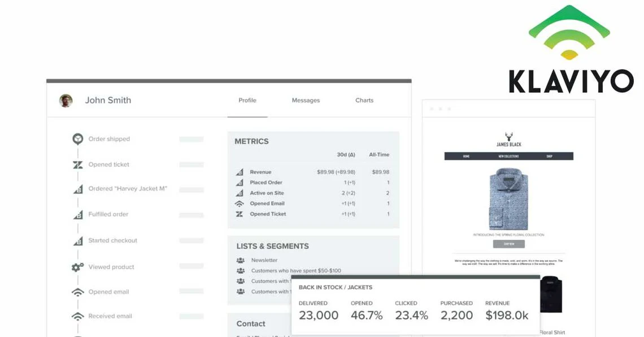Click the Klaviyo icon beside Opened email event
Viewport: 644px width, 337px height.
click(x=77, y=292)
